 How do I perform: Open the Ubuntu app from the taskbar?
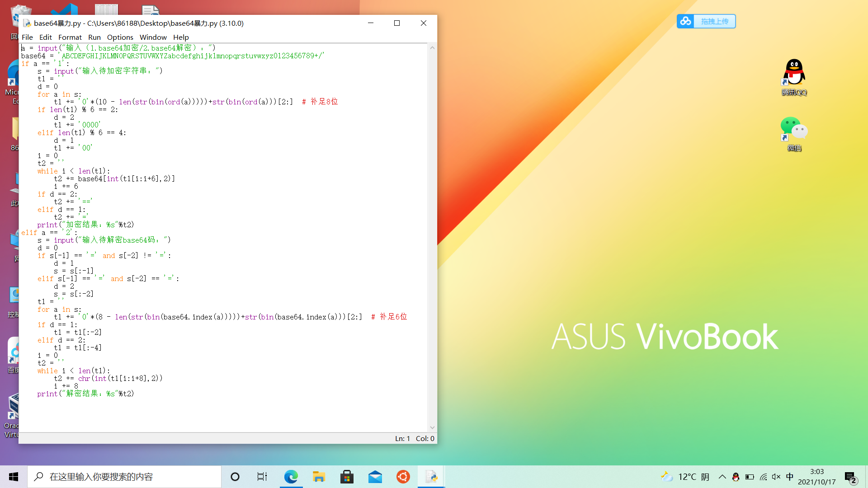pyautogui.click(x=403, y=477)
